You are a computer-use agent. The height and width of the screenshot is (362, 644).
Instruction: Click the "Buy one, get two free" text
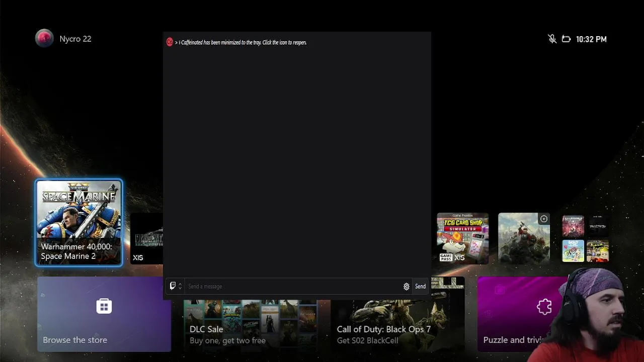(227, 340)
